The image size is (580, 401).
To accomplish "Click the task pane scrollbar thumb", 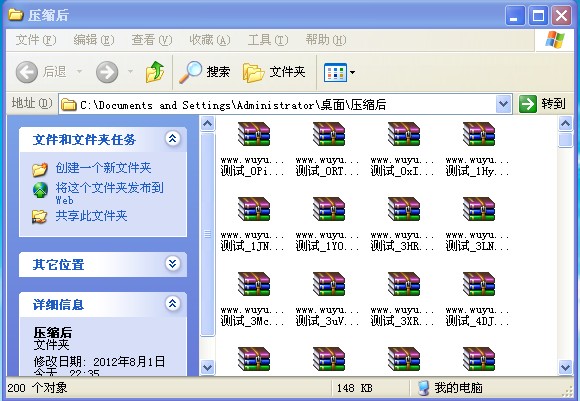I will (208, 235).
